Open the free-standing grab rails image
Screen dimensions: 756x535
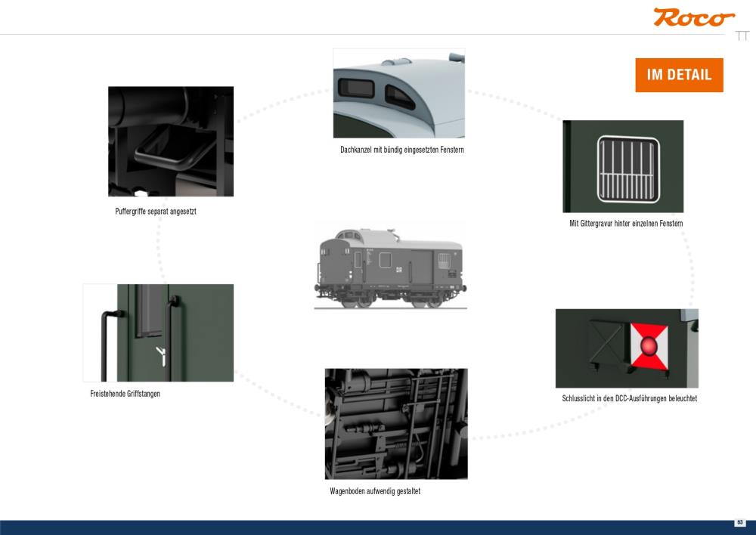pos(158,332)
